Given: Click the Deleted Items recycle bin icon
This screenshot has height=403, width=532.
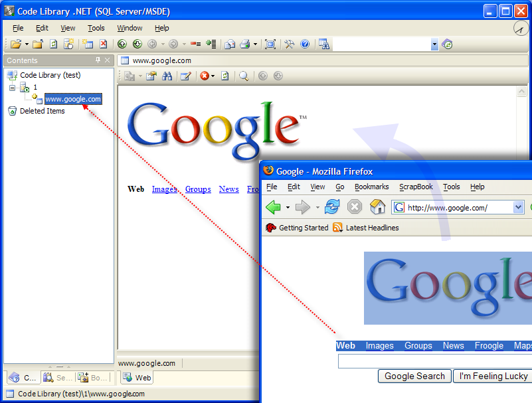Looking at the screenshot, I should tap(12, 111).
